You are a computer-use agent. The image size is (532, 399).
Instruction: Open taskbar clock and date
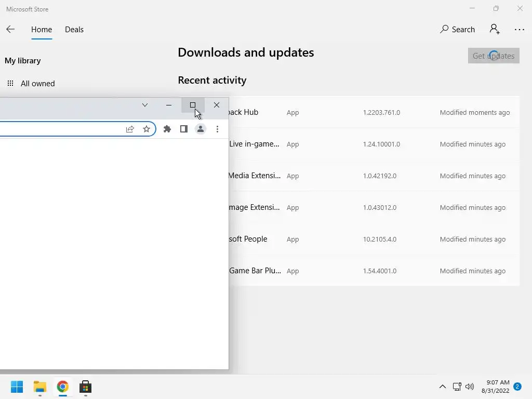coord(495,387)
